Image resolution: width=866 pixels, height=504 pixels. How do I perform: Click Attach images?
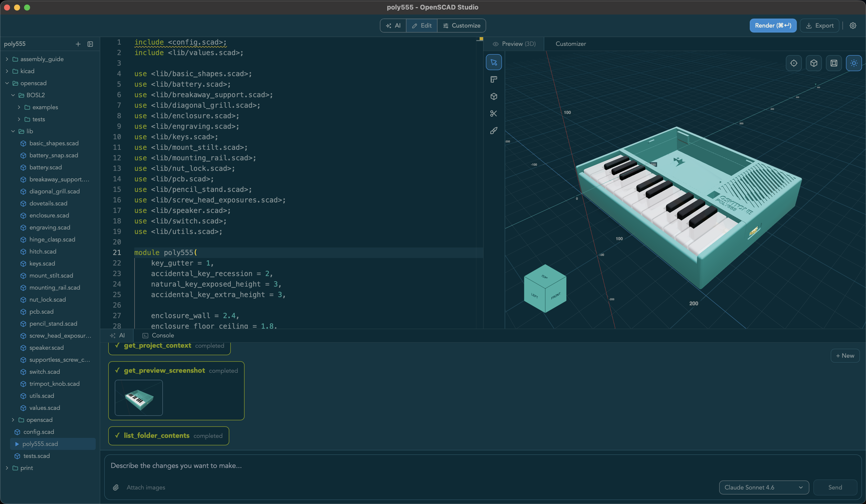(146, 487)
